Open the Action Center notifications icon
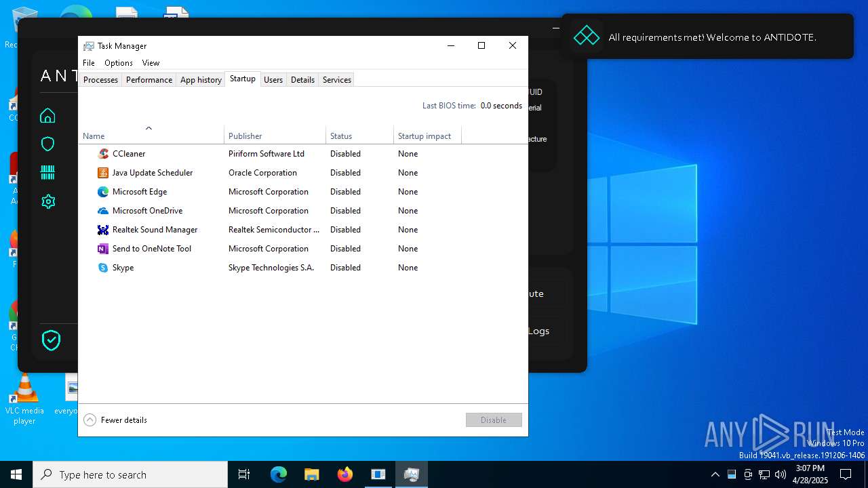Image resolution: width=868 pixels, height=488 pixels. coord(846,474)
